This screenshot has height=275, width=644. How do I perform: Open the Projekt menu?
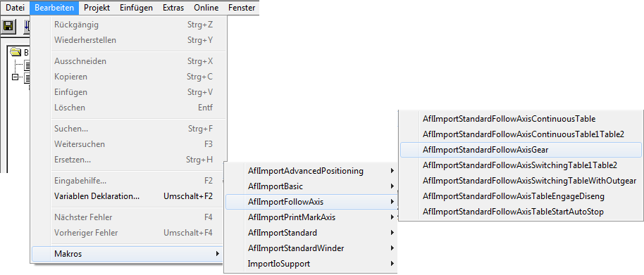[x=97, y=7]
